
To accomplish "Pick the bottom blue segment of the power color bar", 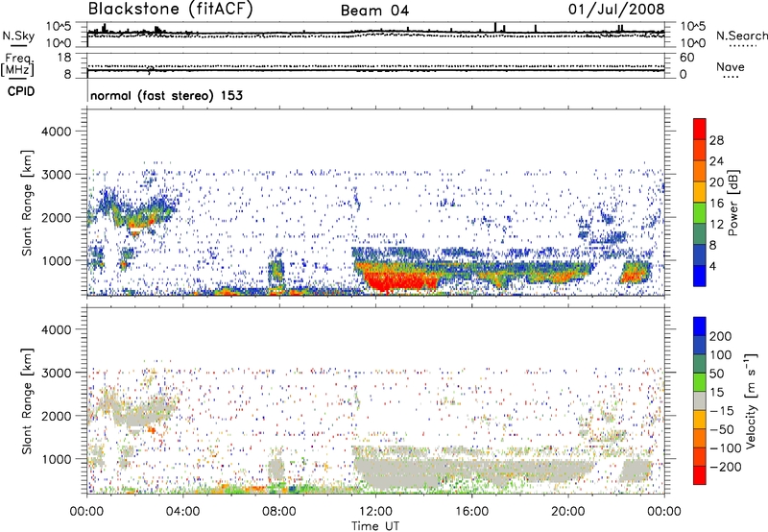I will tap(700, 277).
